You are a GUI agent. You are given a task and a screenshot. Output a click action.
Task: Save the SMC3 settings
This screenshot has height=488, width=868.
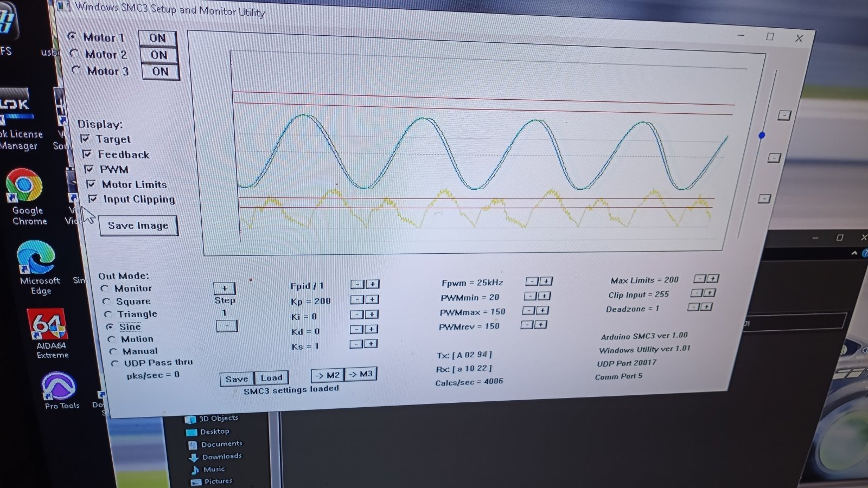click(x=237, y=379)
